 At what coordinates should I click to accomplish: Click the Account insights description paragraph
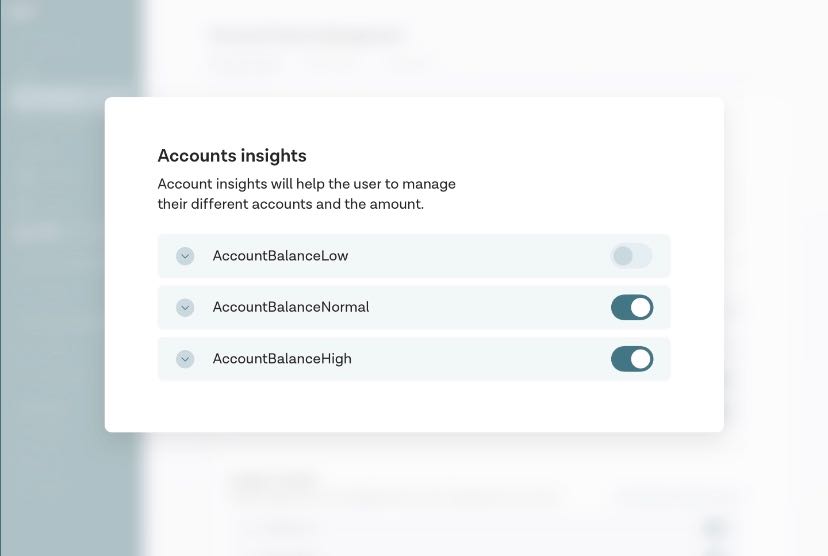coord(306,194)
